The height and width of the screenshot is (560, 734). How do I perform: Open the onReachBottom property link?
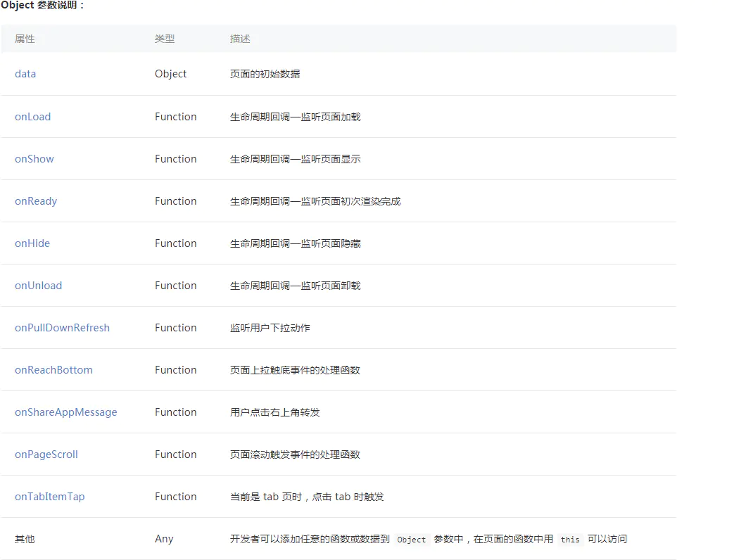point(53,369)
